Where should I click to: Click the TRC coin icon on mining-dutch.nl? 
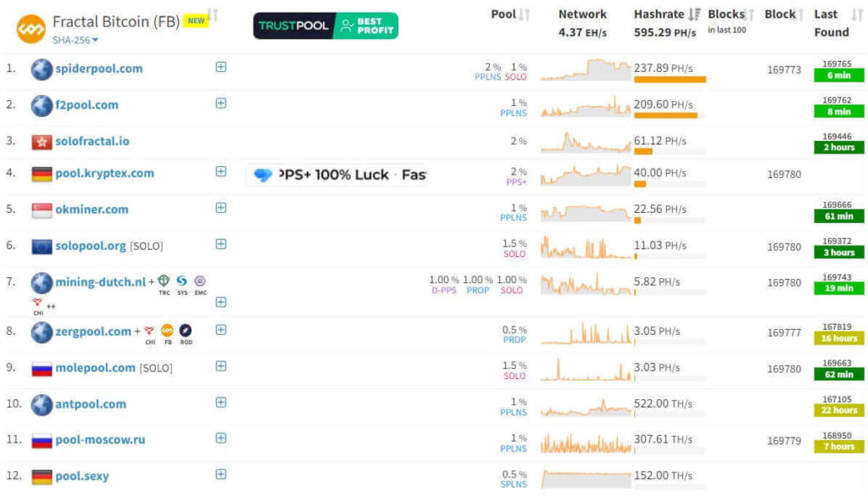tap(164, 281)
